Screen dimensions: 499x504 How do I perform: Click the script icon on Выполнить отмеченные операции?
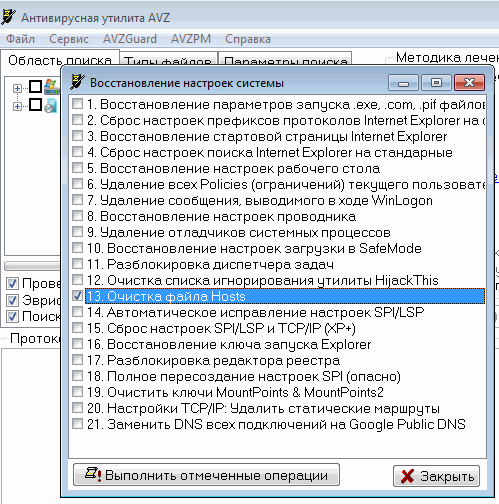click(x=92, y=474)
